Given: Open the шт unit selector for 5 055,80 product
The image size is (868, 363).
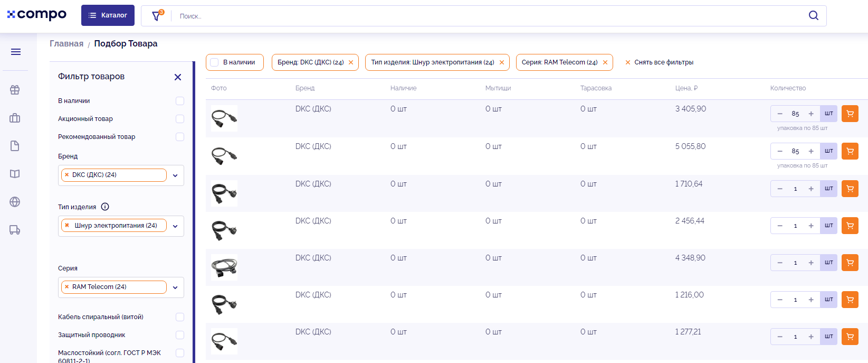Looking at the screenshot, I should click(829, 151).
